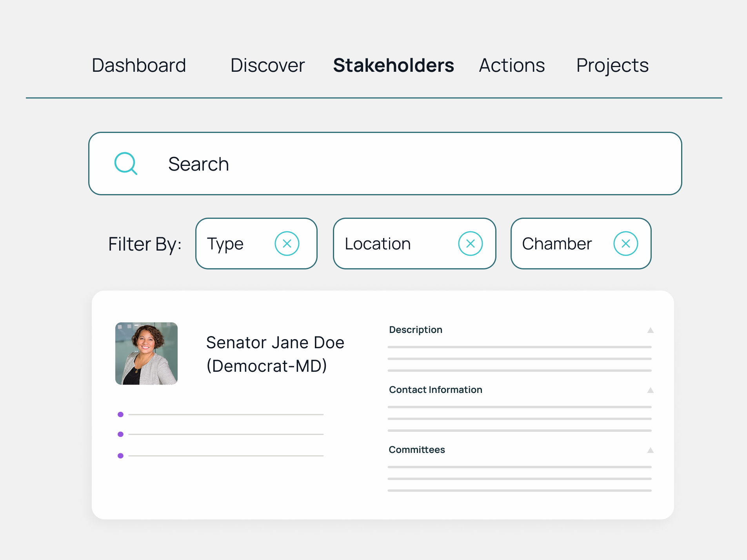Clear the Location filter with the X icon
The height and width of the screenshot is (560, 747).
coord(471,243)
